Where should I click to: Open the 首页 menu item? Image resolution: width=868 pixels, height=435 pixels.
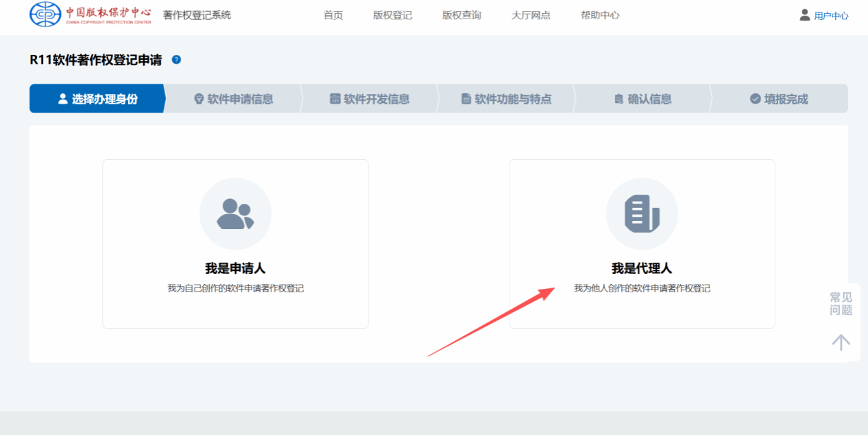[x=333, y=15]
